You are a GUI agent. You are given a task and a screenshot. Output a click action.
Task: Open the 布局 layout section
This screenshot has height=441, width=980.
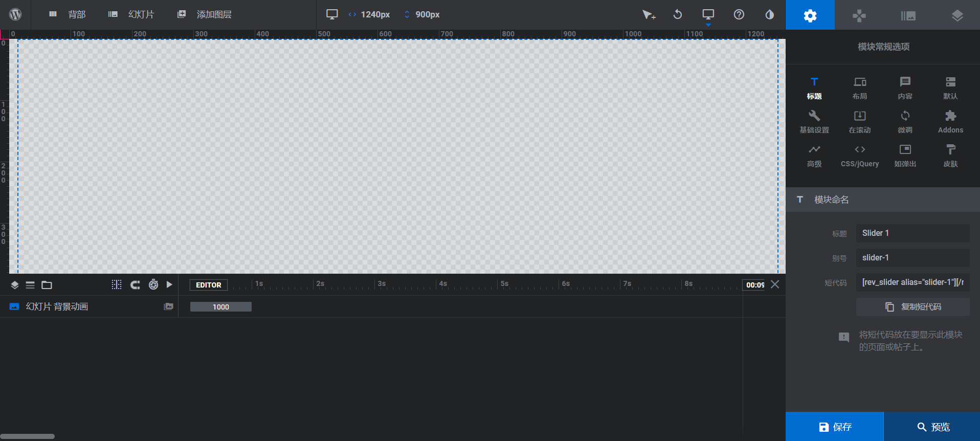tap(860, 88)
